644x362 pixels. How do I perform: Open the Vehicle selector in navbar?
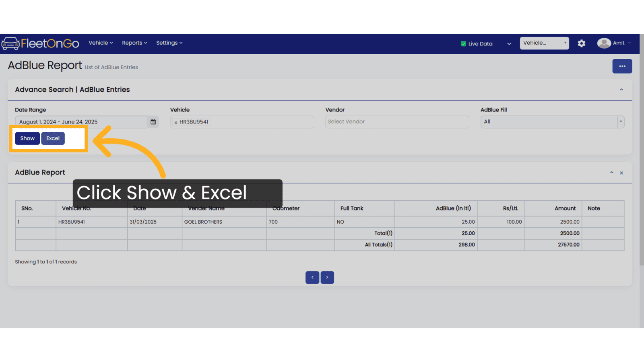pos(544,43)
